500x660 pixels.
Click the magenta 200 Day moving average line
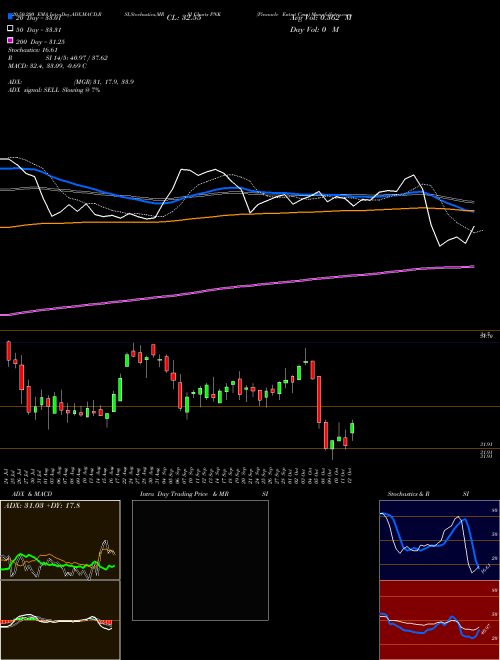pyautogui.click(x=236, y=287)
